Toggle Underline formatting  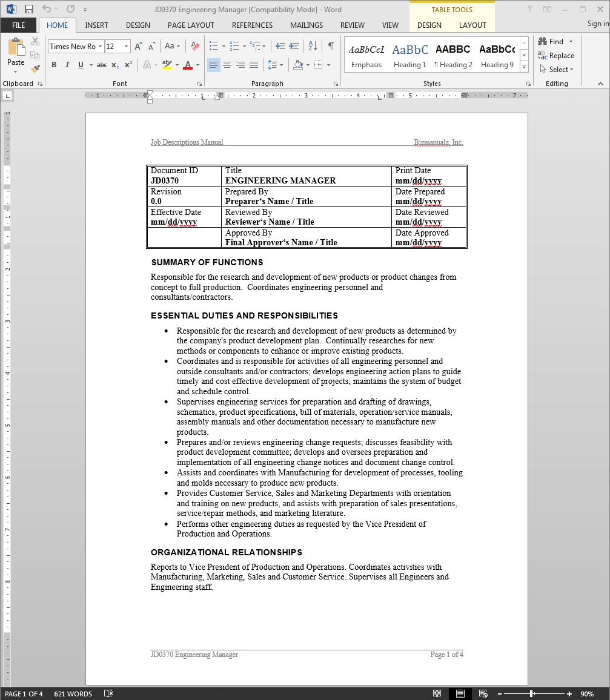point(81,65)
